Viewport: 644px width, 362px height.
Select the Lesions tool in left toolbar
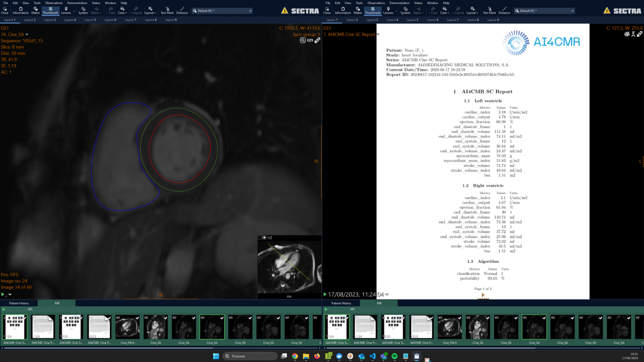point(66,10)
